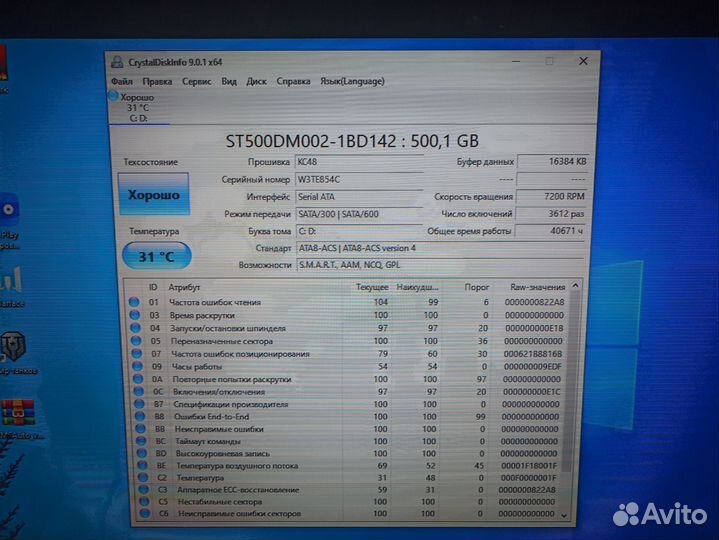
Task: Open the disc player desktop icon
Action: pyautogui.click(x=9, y=210)
